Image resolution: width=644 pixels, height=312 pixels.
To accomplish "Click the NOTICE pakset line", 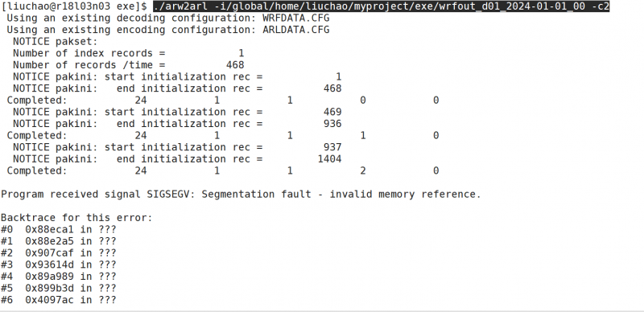I will coord(56,42).
